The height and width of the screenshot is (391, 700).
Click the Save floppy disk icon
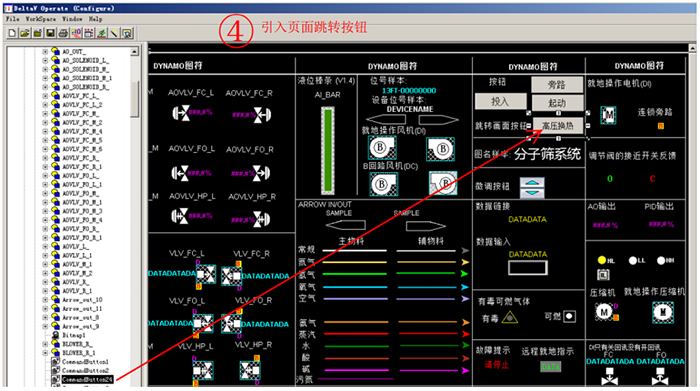tap(50, 33)
